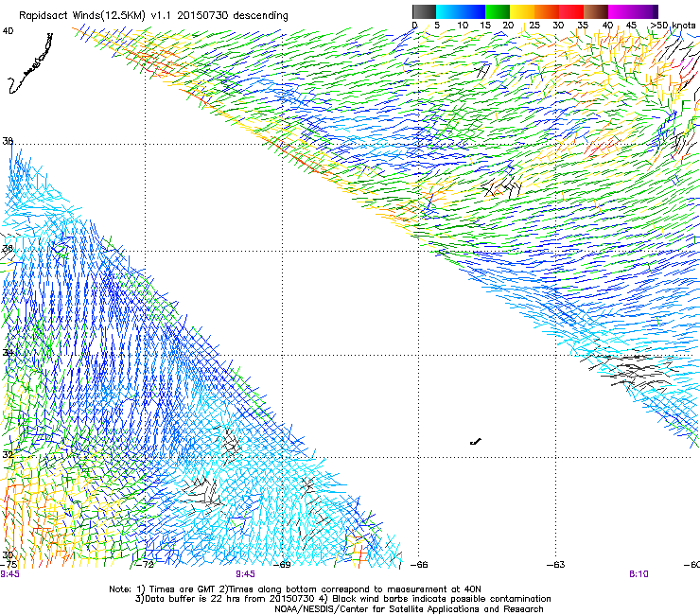The width and height of the screenshot is (700, 615).
Task: Click the purple 8:10 time label
Action: [x=639, y=574]
